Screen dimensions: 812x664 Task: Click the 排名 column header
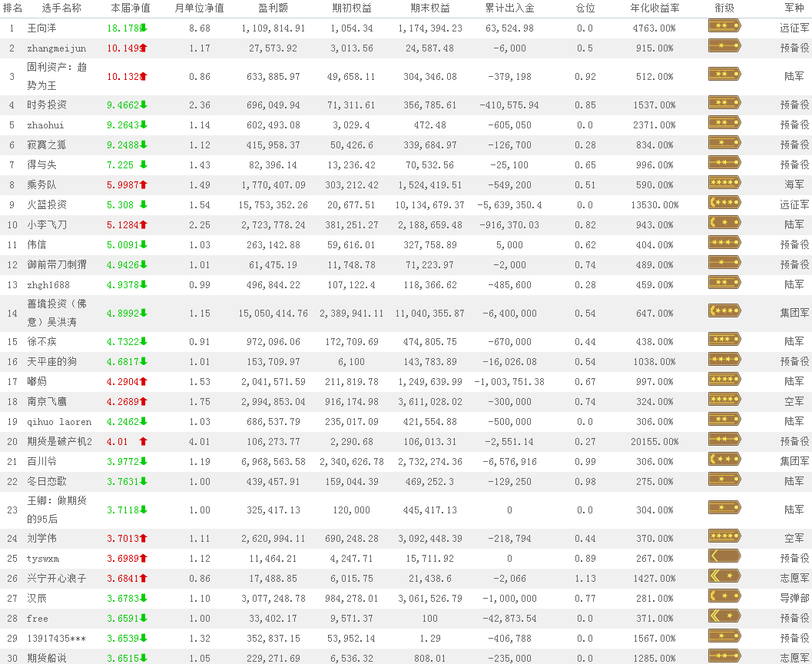[12, 8]
